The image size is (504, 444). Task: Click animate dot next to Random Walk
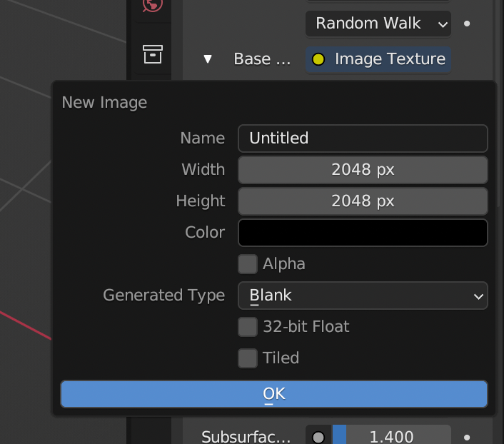(467, 24)
